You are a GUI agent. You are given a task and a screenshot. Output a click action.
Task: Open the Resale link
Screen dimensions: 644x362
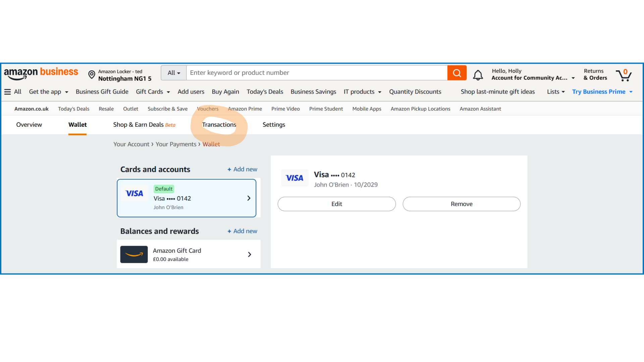[x=106, y=109]
